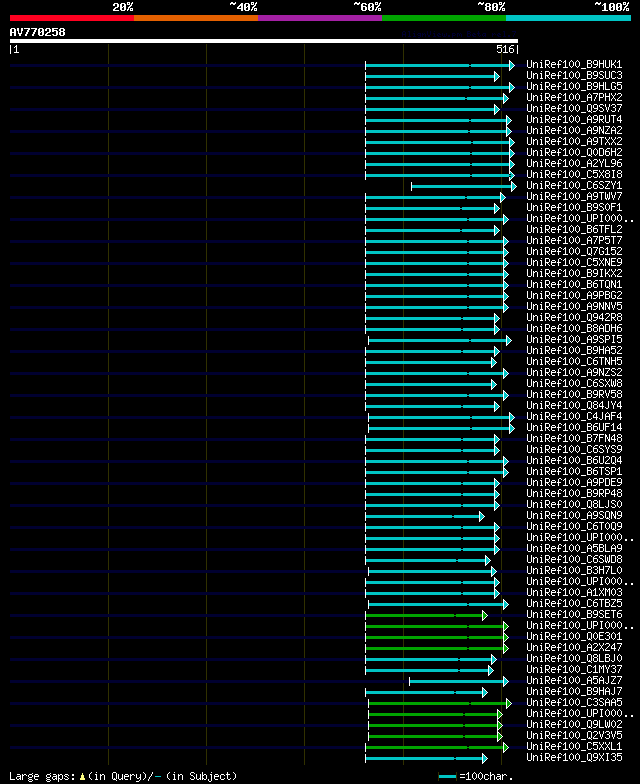Select the UniRef100_C6TBZ5 label
Image resolution: width=640 pixels, height=784 pixels.
click(x=574, y=604)
